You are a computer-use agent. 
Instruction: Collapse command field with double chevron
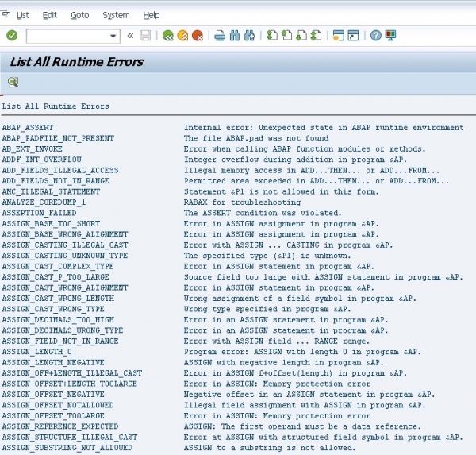pyautogui.click(x=130, y=36)
